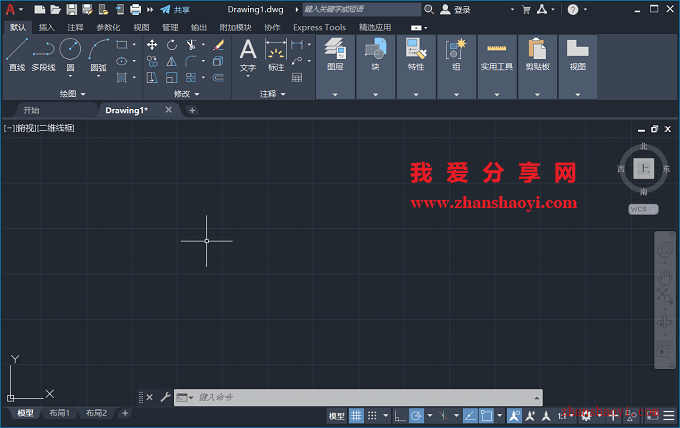680x428 pixels.
Task: Activate the Stretch tool
Action: 152,78
